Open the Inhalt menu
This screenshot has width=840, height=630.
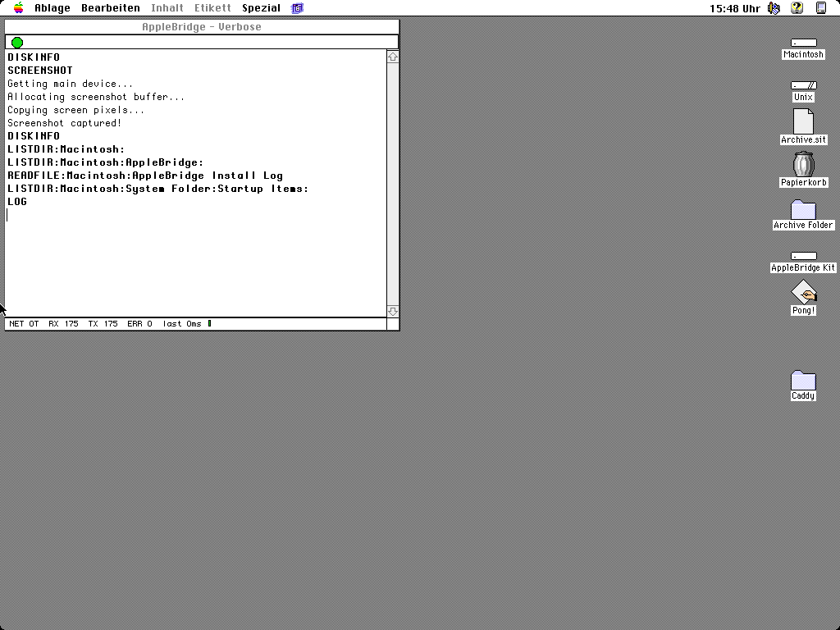coord(167,8)
